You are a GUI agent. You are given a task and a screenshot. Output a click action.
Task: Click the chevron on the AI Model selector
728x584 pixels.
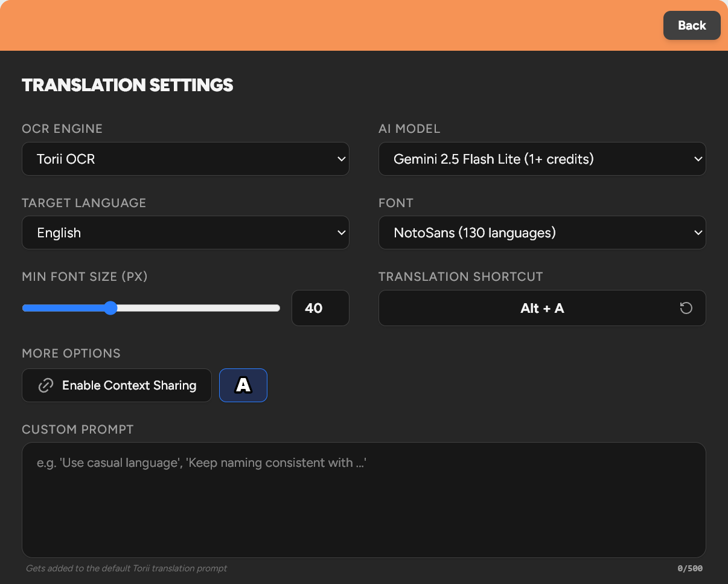698,159
